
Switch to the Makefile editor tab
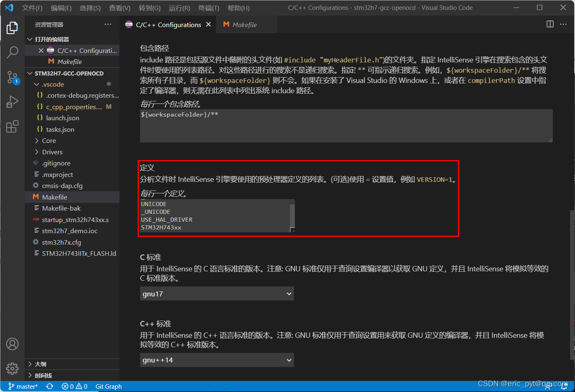point(246,25)
